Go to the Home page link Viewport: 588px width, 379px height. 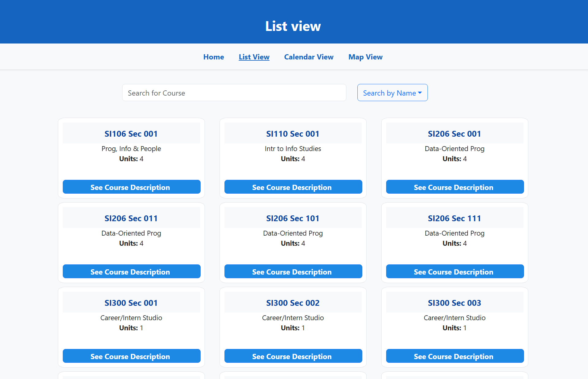213,57
